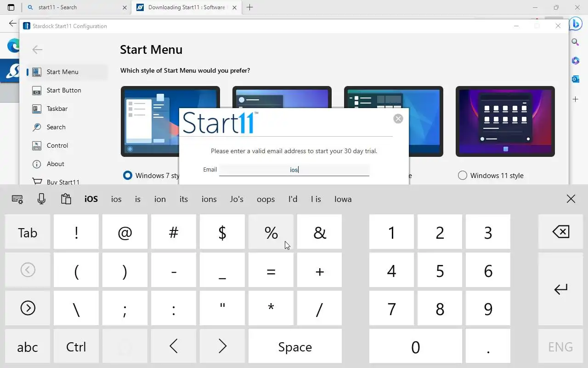Tap the % key
This screenshot has width=588, height=368.
point(271,232)
